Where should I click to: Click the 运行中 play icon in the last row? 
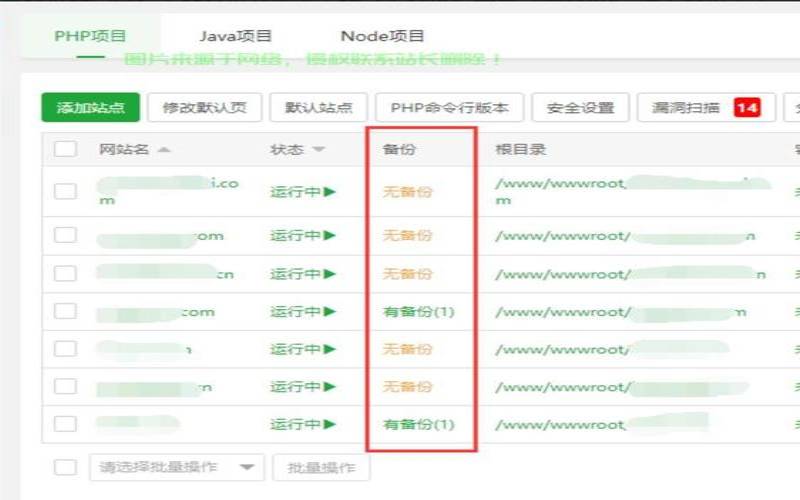(x=329, y=424)
